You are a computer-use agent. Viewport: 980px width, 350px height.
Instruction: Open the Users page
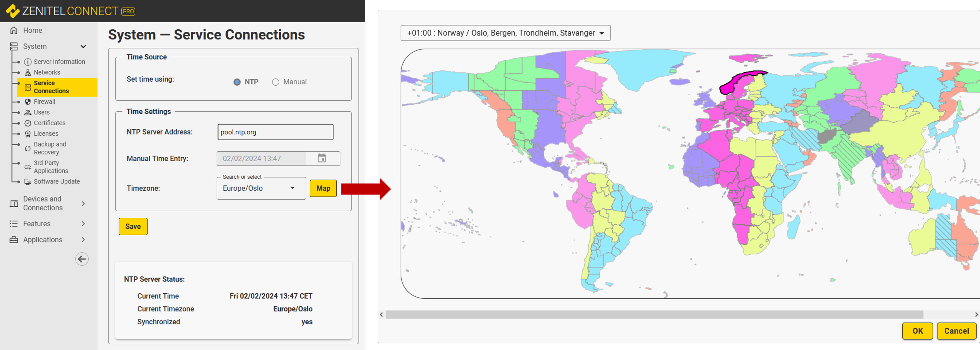click(x=42, y=112)
